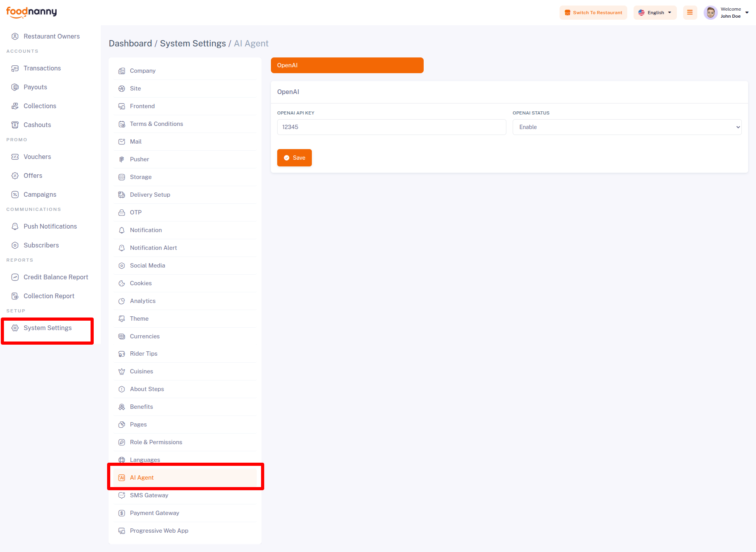Image resolution: width=756 pixels, height=552 pixels.
Task: Click the hamburger menu icon in header
Action: tap(690, 13)
